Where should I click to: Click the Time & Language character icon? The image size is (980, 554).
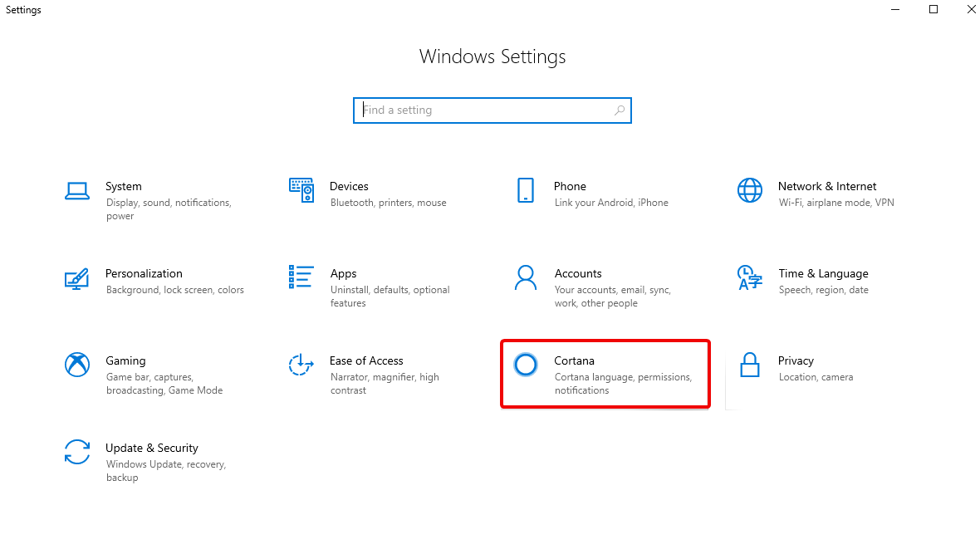click(749, 278)
